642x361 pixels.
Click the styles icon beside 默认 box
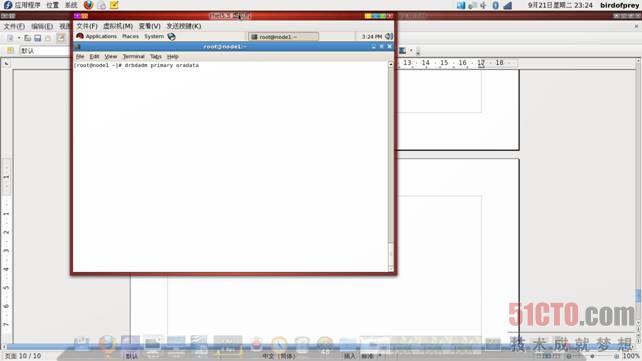tap(11, 51)
